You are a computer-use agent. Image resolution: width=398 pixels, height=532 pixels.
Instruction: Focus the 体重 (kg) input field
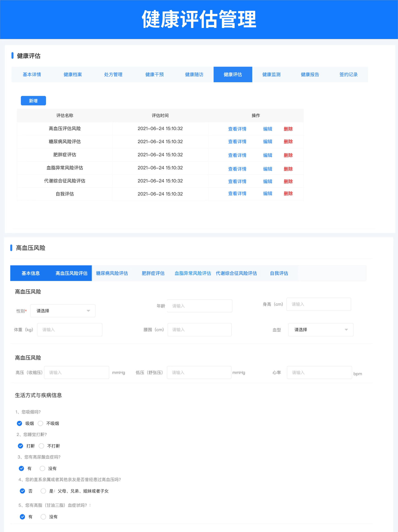pos(70,329)
